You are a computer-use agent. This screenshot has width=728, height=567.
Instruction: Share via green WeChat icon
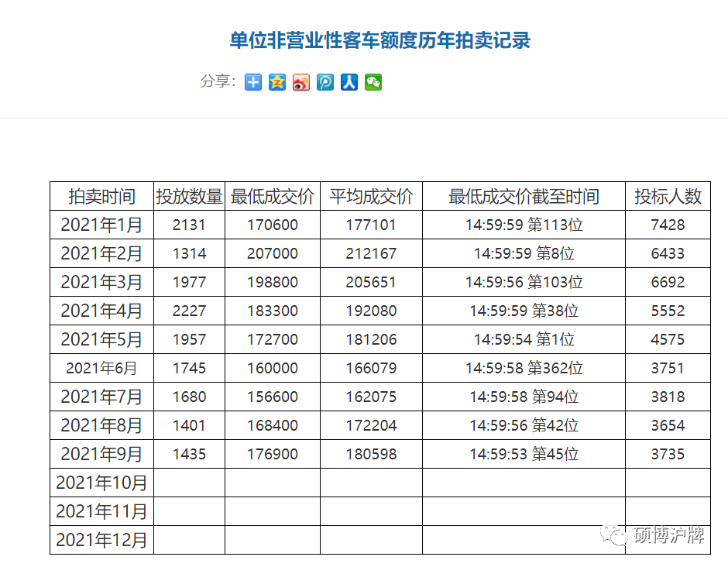pos(373,82)
